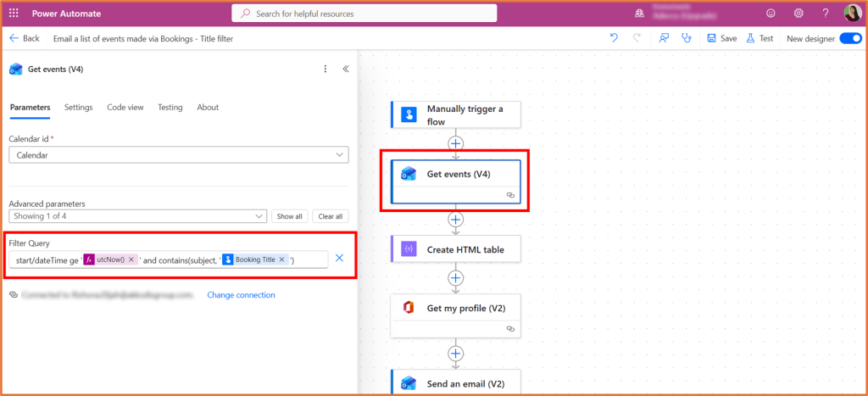Remove the Filter Query parameter

340,258
